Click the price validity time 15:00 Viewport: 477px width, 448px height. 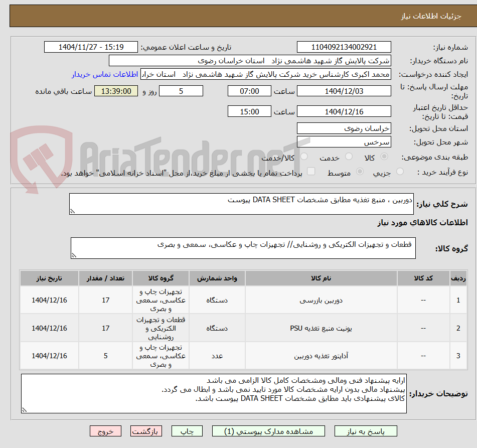(249, 111)
